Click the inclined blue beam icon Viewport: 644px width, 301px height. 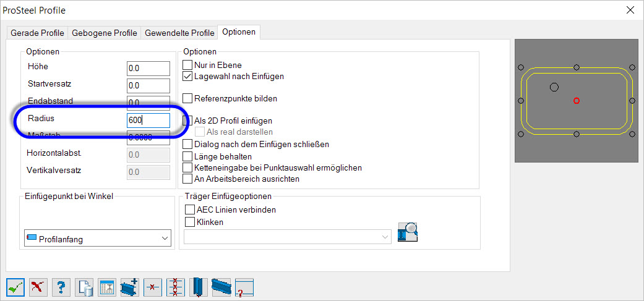[x=221, y=287]
